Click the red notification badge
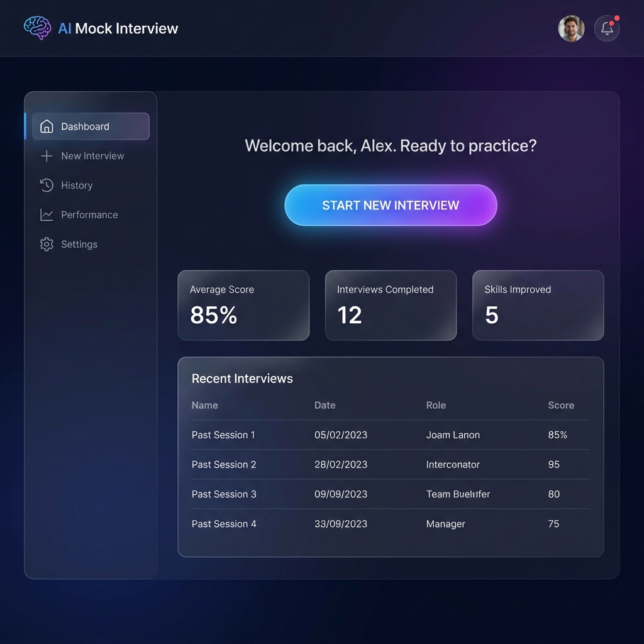 pyautogui.click(x=618, y=18)
